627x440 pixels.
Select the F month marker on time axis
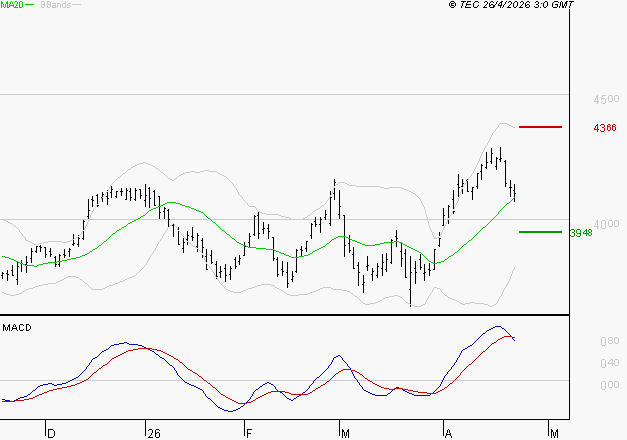coord(249,434)
